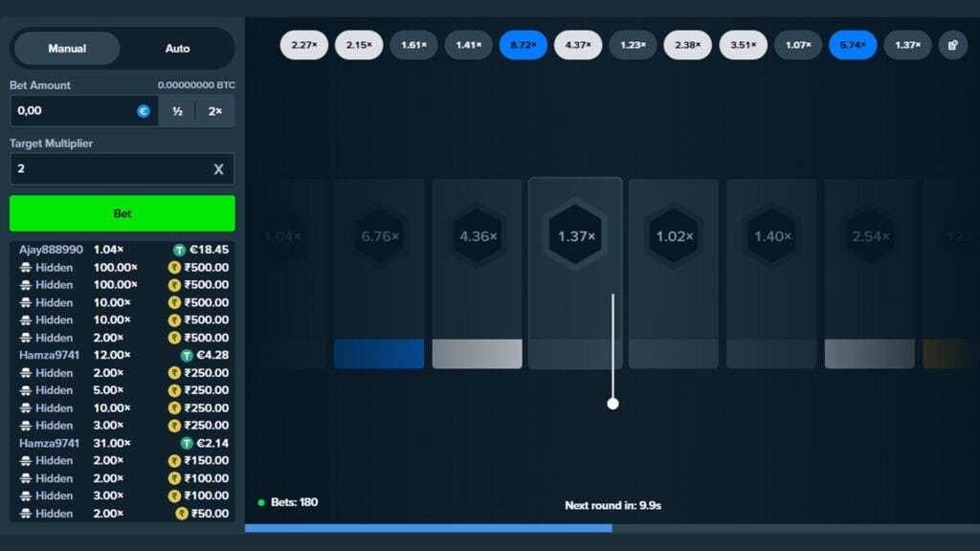The width and height of the screenshot is (980, 551).
Task: Clear target multiplier with the X icon
Action: tap(218, 169)
